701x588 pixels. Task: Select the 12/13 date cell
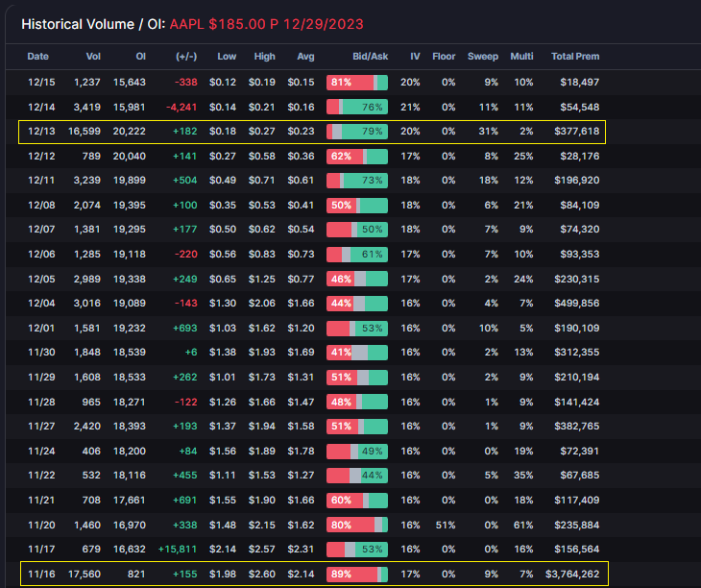point(41,132)
